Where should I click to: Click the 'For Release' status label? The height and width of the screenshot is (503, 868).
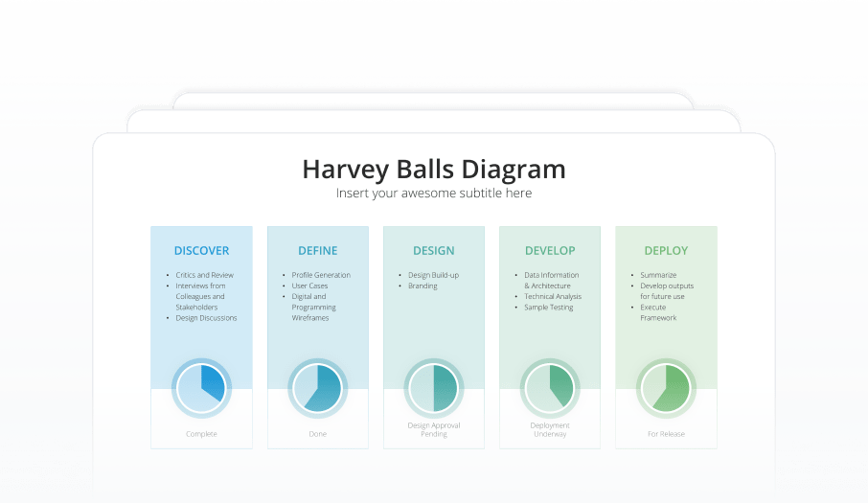click(x=666, y=434)
